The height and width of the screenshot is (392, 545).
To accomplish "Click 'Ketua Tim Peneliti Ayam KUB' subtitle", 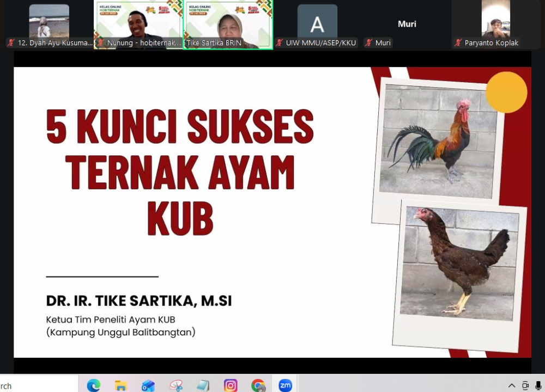I will click(x=111, y=320).
